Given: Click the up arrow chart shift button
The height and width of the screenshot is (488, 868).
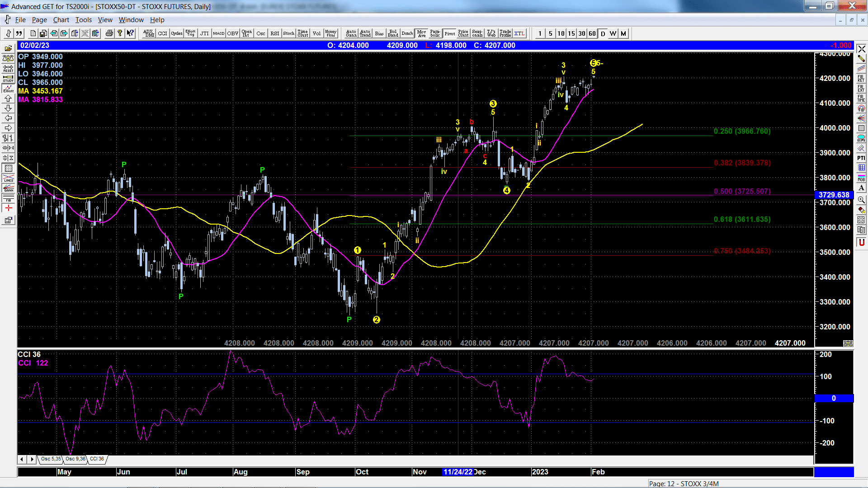Looking at the screenshot, I should point(8,98).
